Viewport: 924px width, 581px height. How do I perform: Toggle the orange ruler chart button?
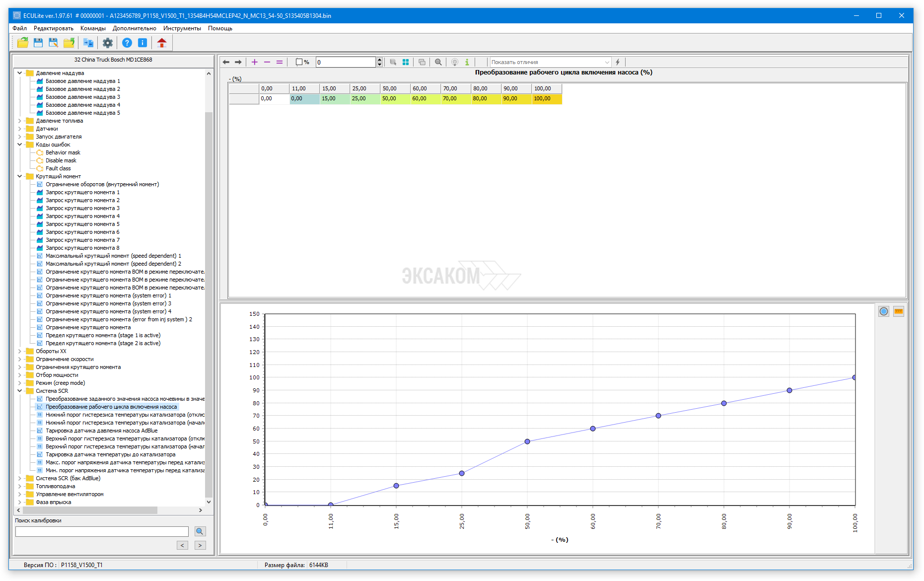click(899, 311)
